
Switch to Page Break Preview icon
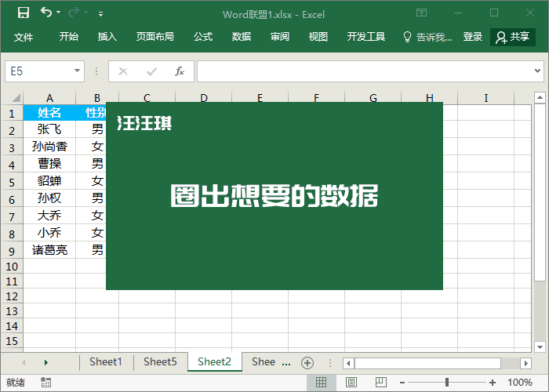(381, 383)
